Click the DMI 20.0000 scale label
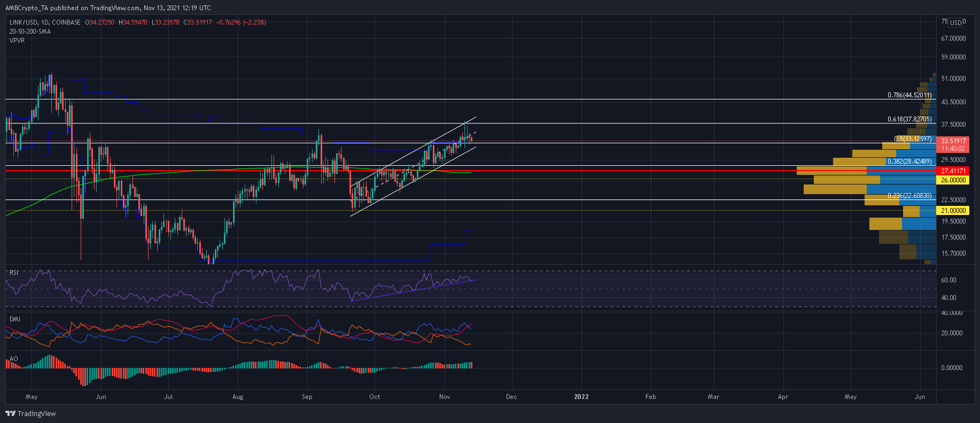The width and height of the screenshot is (980, 423). [x=952, y=333]
